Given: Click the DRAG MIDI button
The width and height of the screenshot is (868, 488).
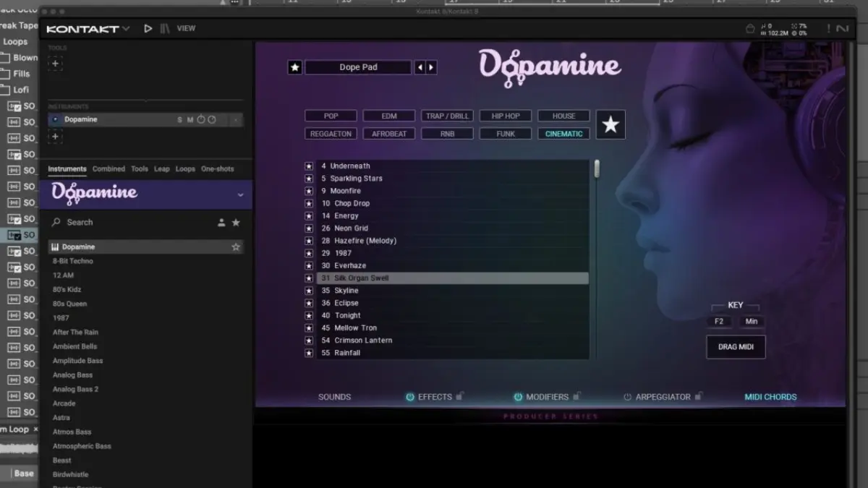Looking at the screenshot, I should point(736,347).
